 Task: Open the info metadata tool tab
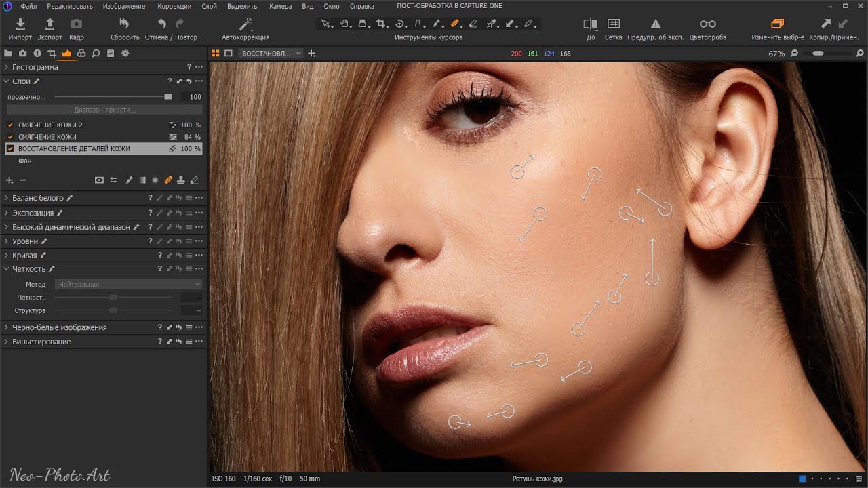point(37,53)
